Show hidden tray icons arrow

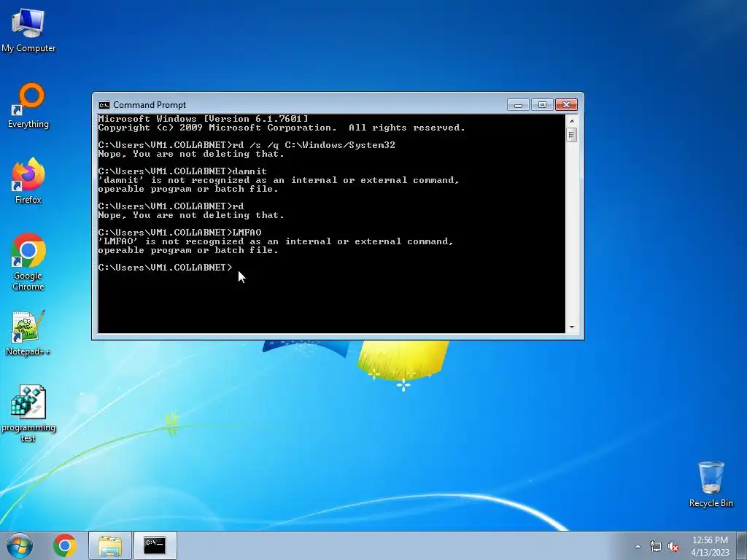638,546
